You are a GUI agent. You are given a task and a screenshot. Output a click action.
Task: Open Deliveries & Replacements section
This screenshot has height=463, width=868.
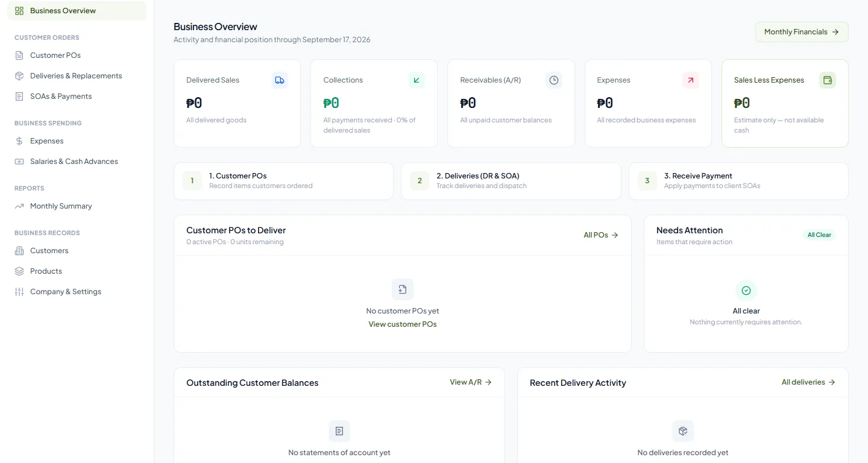pos(77,76)
